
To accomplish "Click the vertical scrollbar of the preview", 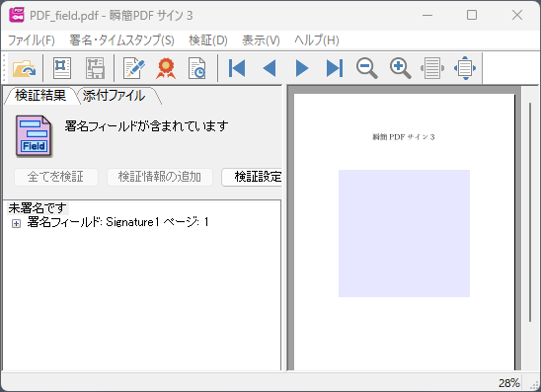I will click(530, 211).
